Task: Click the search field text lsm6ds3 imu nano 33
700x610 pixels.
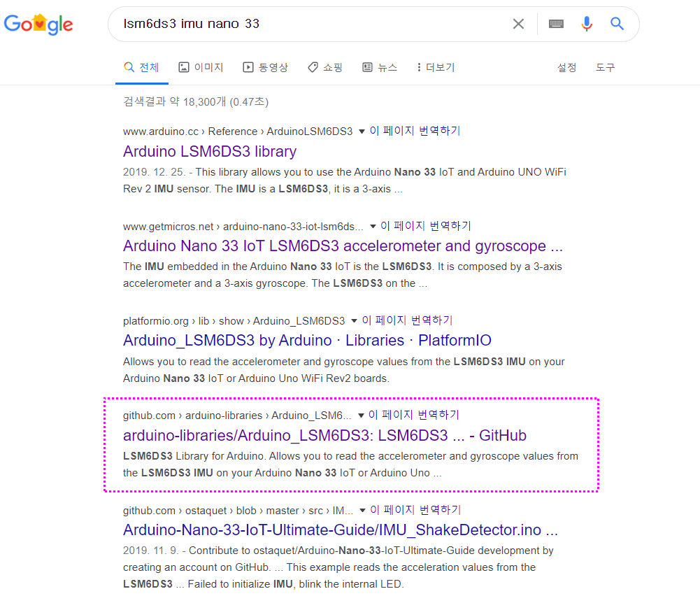Action: point(191,24)
